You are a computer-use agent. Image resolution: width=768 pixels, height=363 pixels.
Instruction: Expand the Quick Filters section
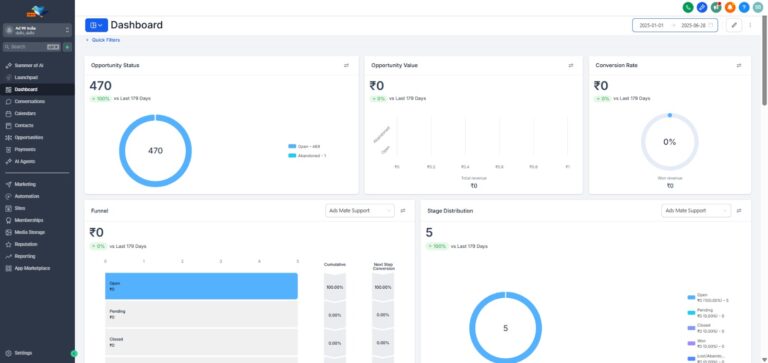[x=103, y=40]
